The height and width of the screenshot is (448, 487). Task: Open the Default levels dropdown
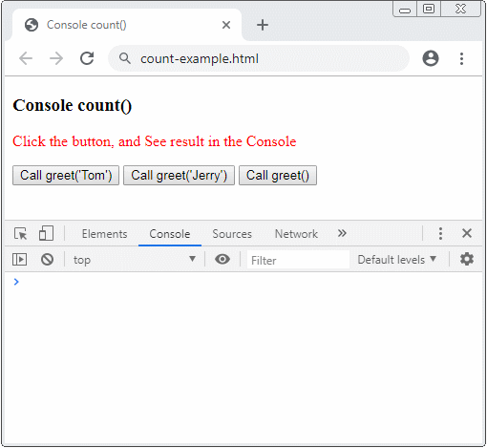click(x=396, y=260)
